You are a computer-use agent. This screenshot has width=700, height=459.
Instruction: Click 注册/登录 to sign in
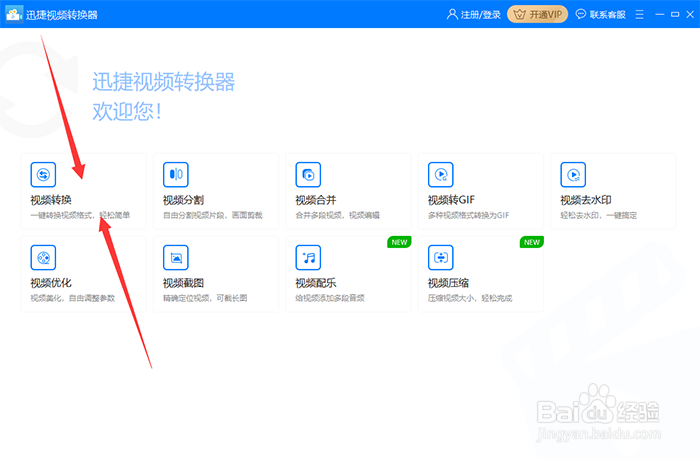480,15
